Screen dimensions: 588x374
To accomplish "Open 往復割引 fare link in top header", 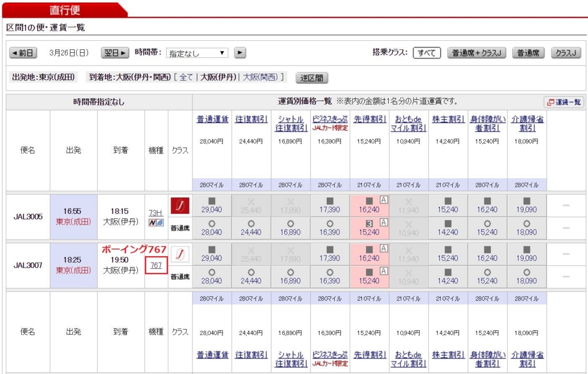I will tap(252, 119).
